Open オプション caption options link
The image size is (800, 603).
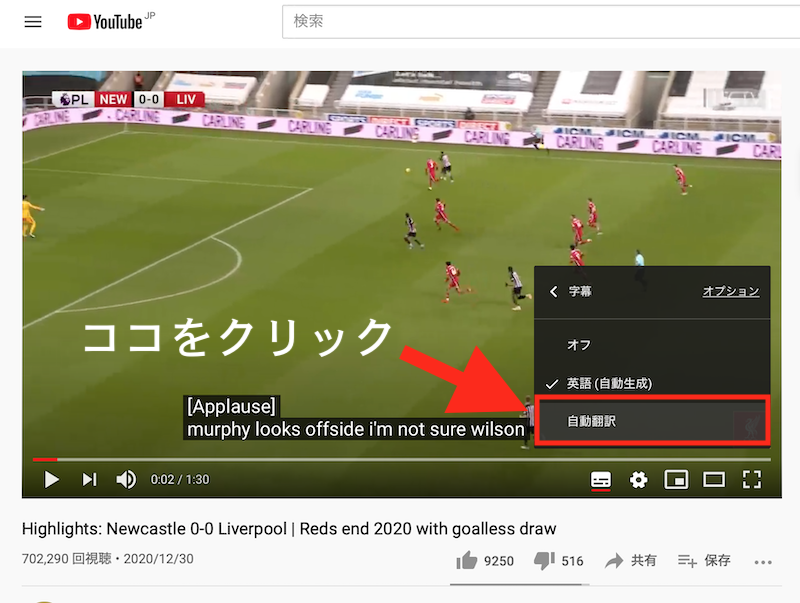click(731, 291)
